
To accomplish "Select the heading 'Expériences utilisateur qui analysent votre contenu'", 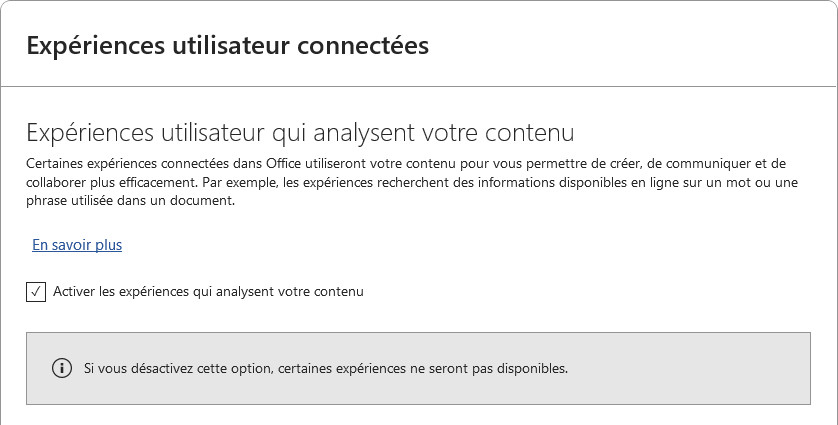I will click(x=300, y=133).
